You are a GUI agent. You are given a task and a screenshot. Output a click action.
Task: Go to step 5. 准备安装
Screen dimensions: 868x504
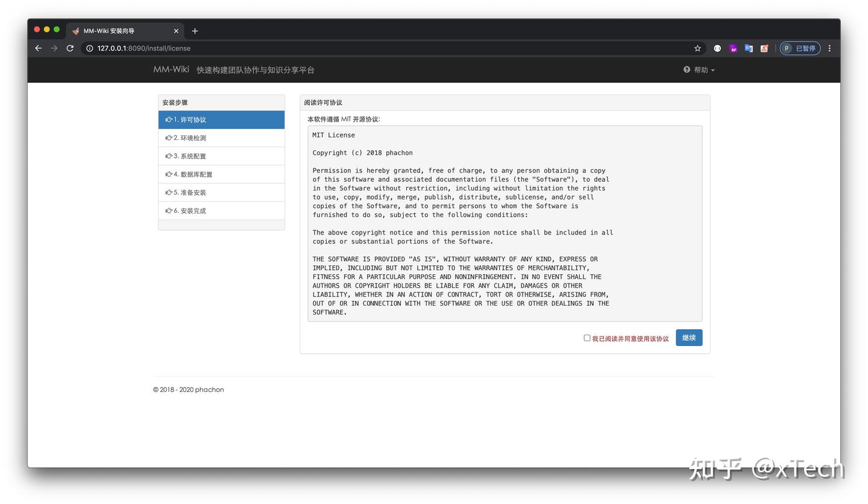221,192
